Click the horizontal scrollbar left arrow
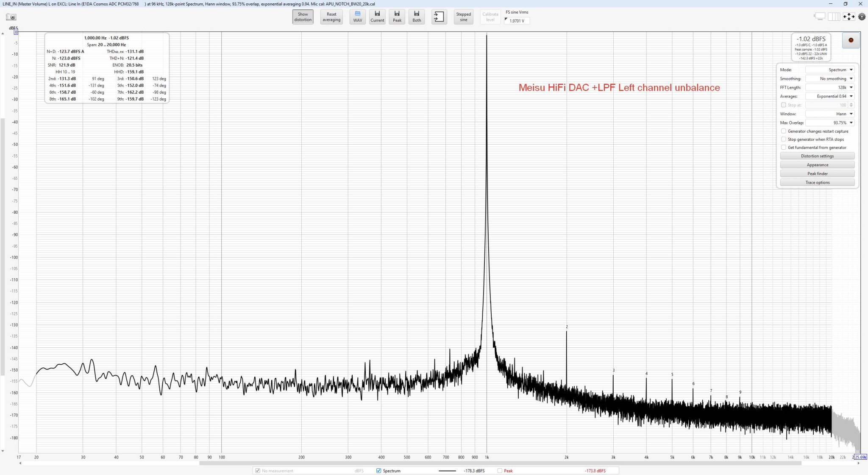The image size is (868, 475). (20, 463)
